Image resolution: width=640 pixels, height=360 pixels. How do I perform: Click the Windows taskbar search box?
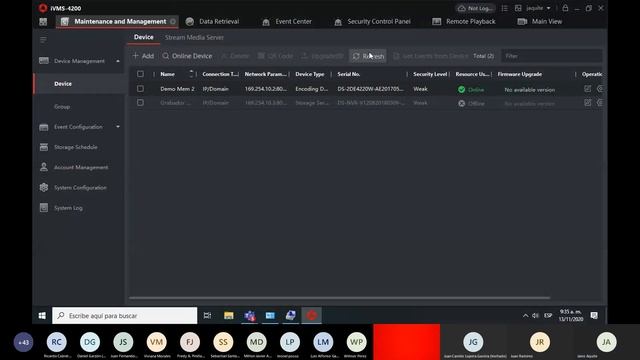(124, 316)
